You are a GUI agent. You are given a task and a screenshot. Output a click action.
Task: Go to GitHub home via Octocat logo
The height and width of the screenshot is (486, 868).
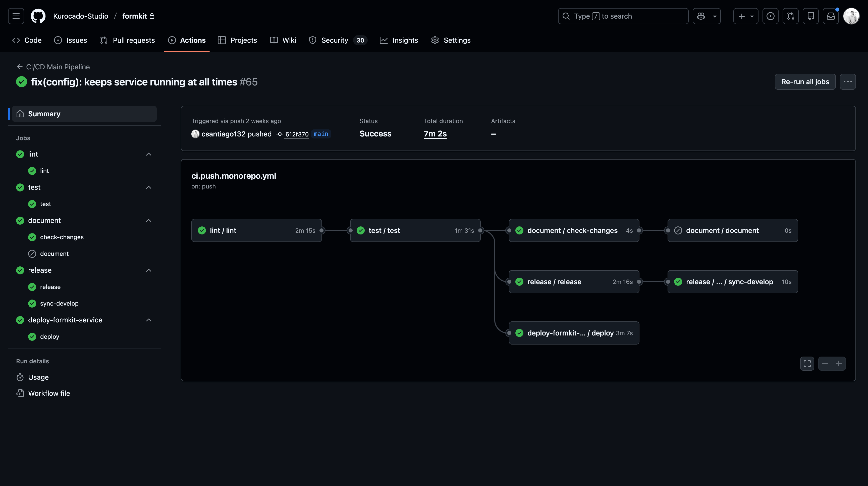pos(38,16)
